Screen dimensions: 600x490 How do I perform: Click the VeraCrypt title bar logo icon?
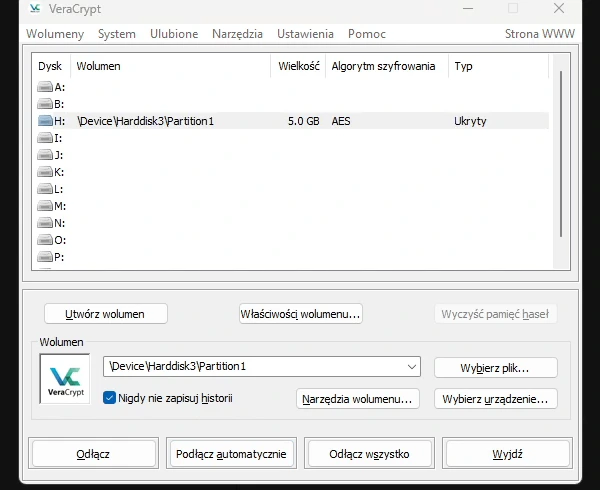coord(35,8)
